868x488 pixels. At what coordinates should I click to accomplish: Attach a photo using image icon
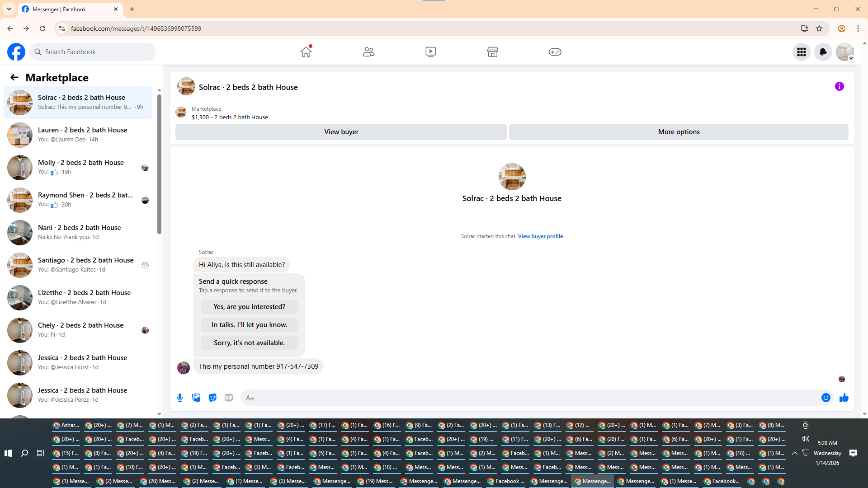coord(196,398)
